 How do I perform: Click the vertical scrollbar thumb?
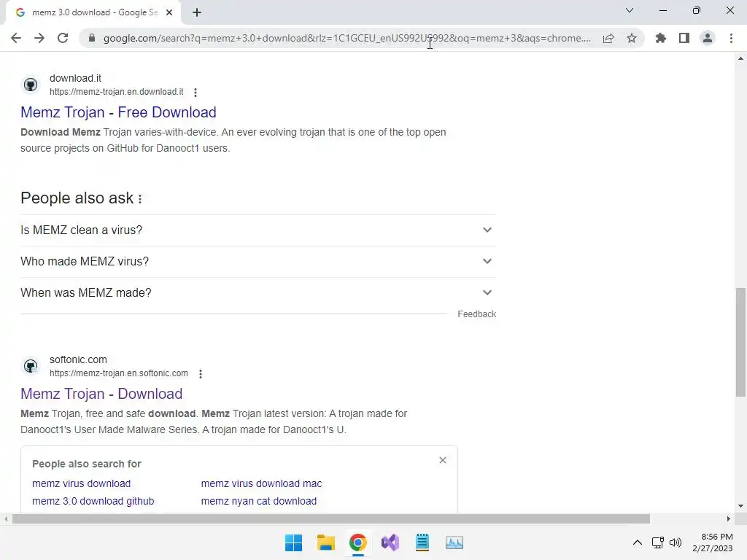[740, 342]
